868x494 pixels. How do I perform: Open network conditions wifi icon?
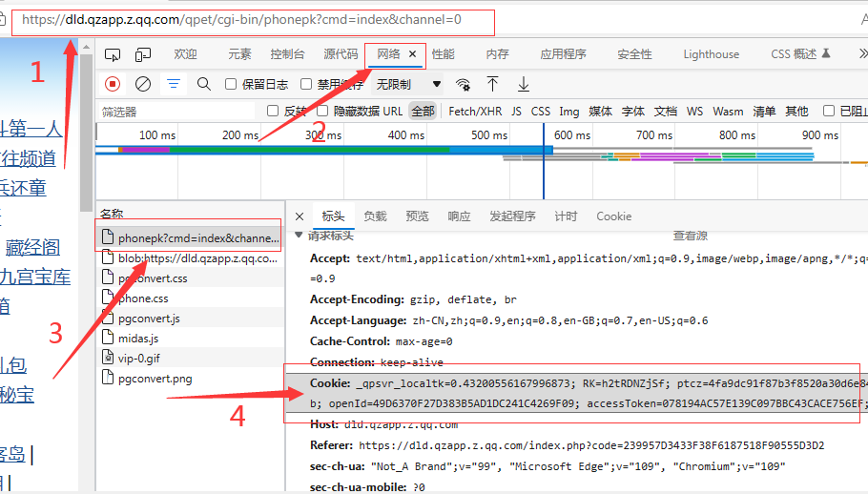463,85
